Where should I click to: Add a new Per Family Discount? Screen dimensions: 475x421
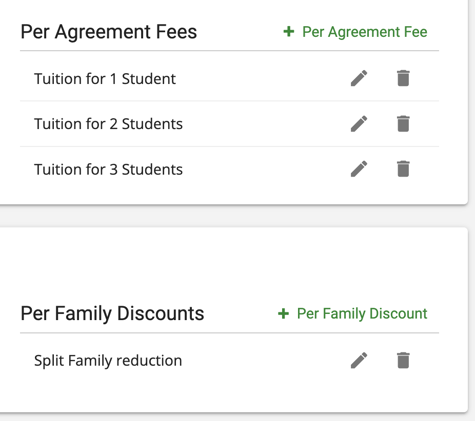tap(353, 314)
